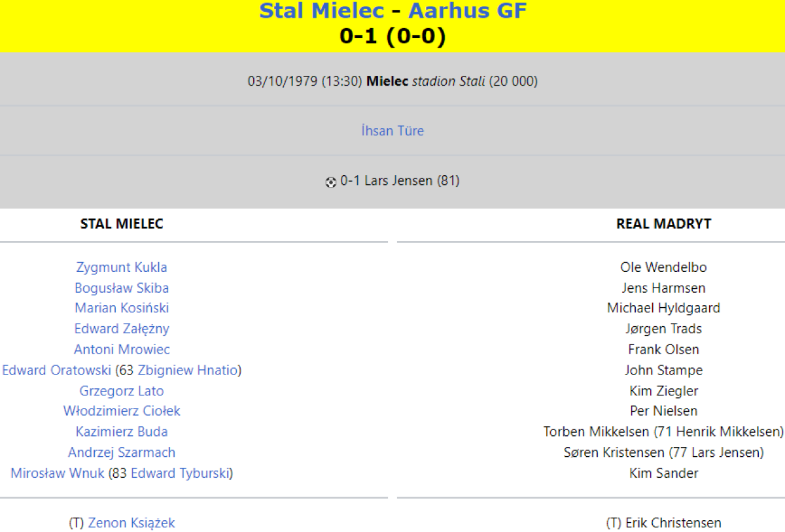Click Edward Załężny's name link

tap(122, 329)
